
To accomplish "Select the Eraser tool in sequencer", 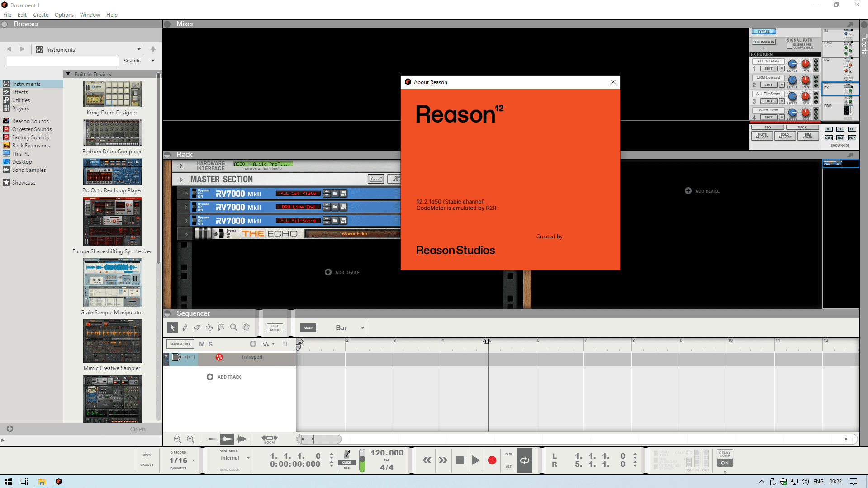I will pyautogui.click(x=197, y=327).
